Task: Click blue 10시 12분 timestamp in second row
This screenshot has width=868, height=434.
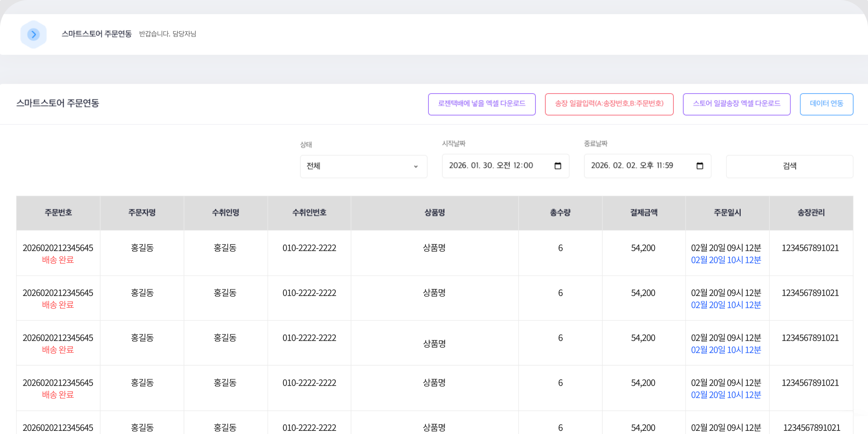Action: point(726,305)
